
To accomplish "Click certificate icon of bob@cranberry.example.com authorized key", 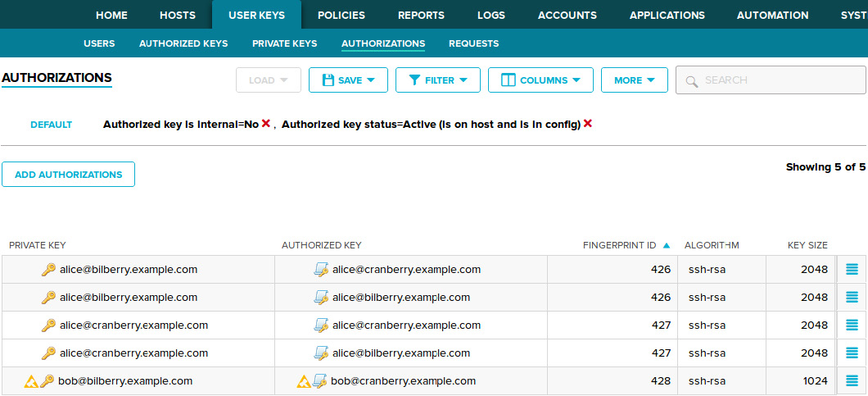I will (x=319, y=381).
